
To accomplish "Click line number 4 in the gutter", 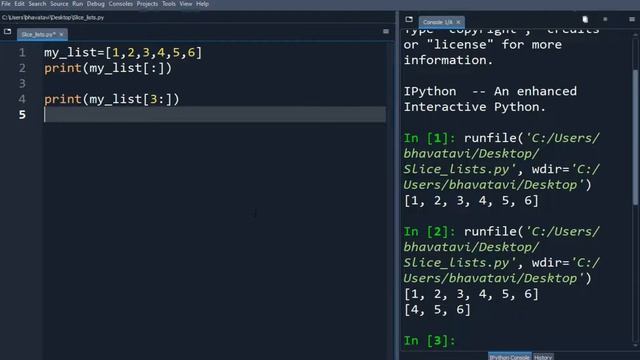I will 22,99.
